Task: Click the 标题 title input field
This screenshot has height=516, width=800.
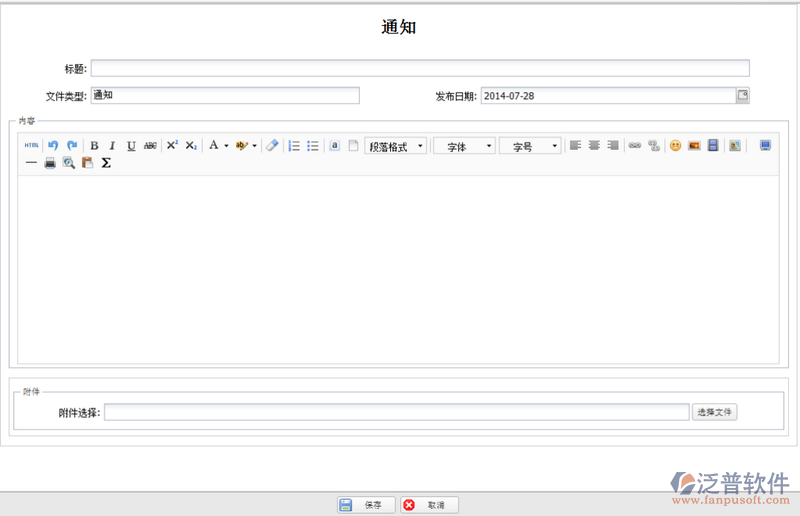Action: click(x=420, y=68)
